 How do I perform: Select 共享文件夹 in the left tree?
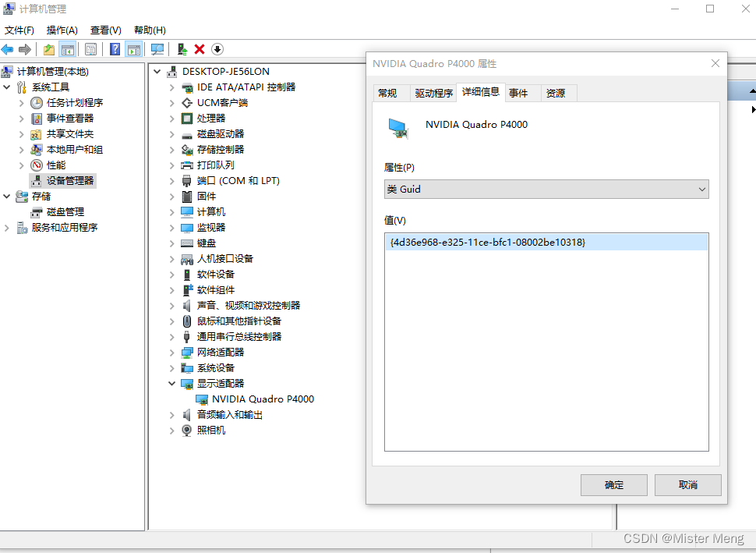[70, 133]
